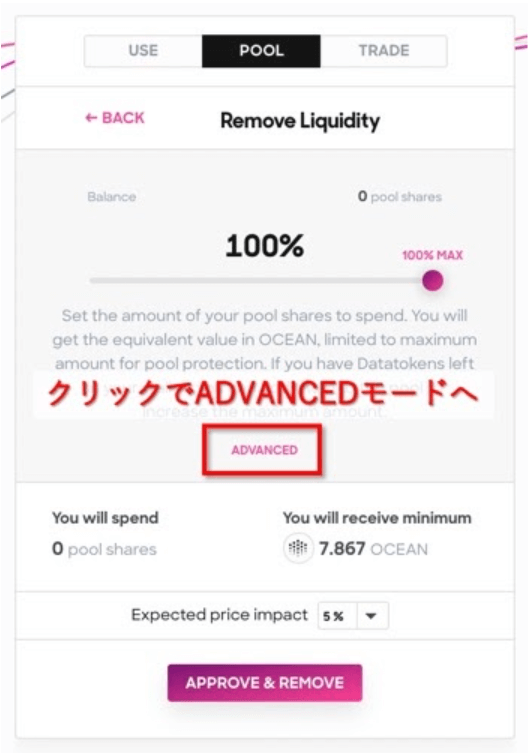Click the back arrow icon
The height and width of the screenshot is (753, 530).
(91, 118)
